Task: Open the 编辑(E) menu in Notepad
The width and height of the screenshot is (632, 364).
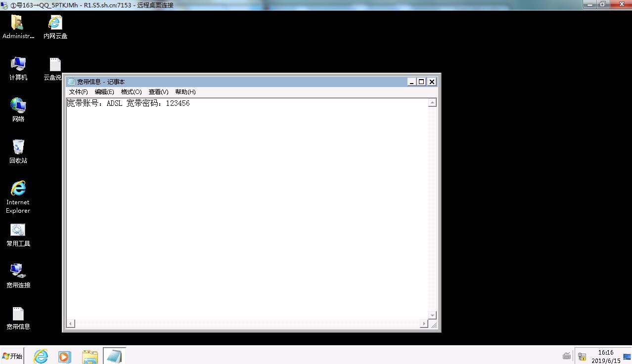Action: [x=104, y=92]
